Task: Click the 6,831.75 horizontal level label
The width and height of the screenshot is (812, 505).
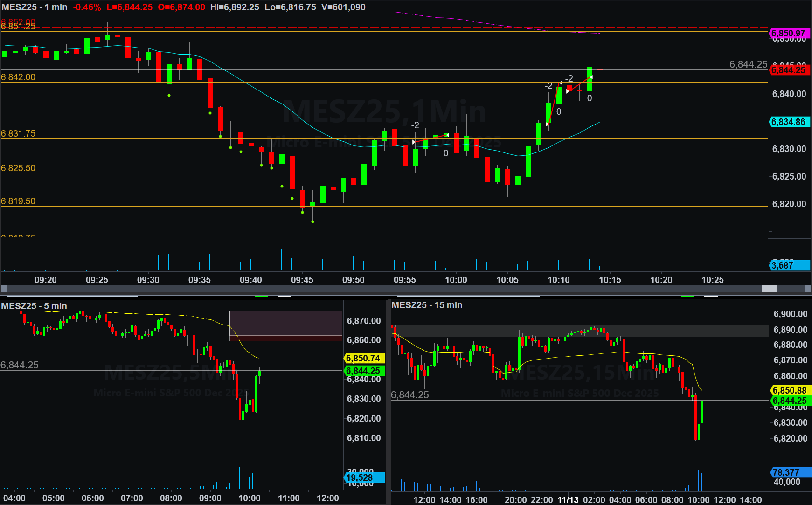Action: [18, 133]
